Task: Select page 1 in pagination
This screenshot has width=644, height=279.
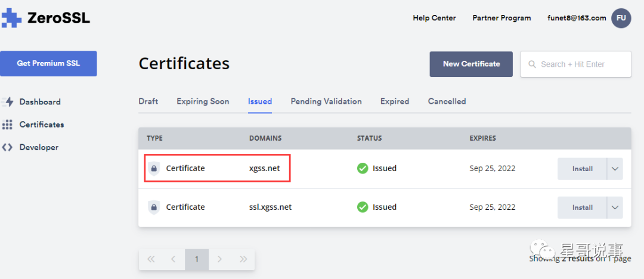Action: pyautogui.click(x=197, y=259)
